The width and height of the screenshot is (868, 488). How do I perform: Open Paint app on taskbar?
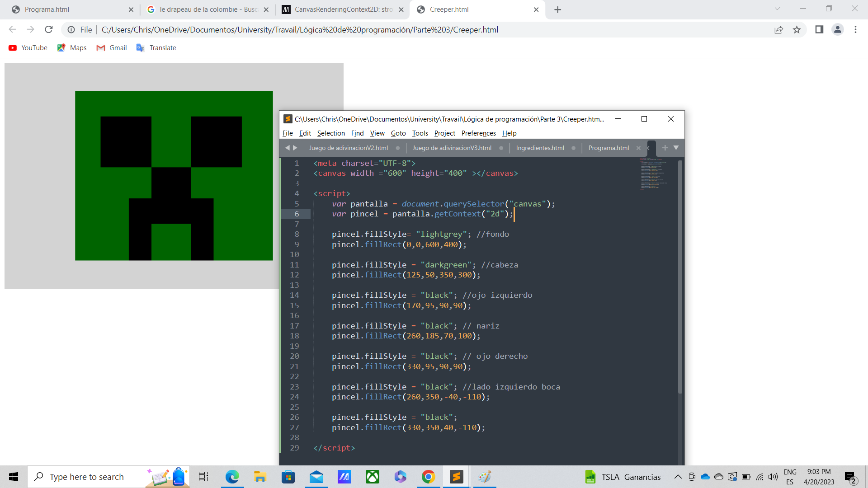(x=485, y=477)
